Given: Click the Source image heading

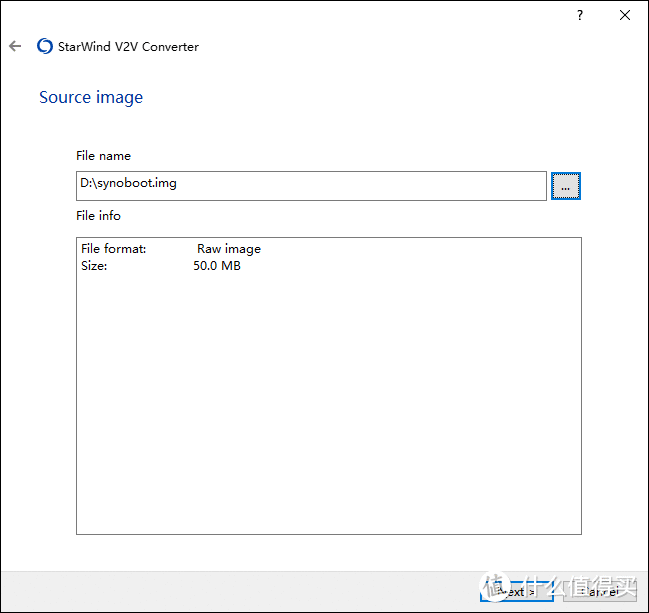Looking at the screenshot, I should pos(91,97).
